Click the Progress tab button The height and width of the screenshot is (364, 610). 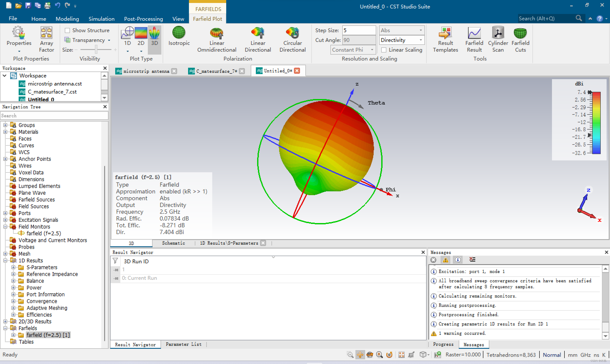(443, 344)
